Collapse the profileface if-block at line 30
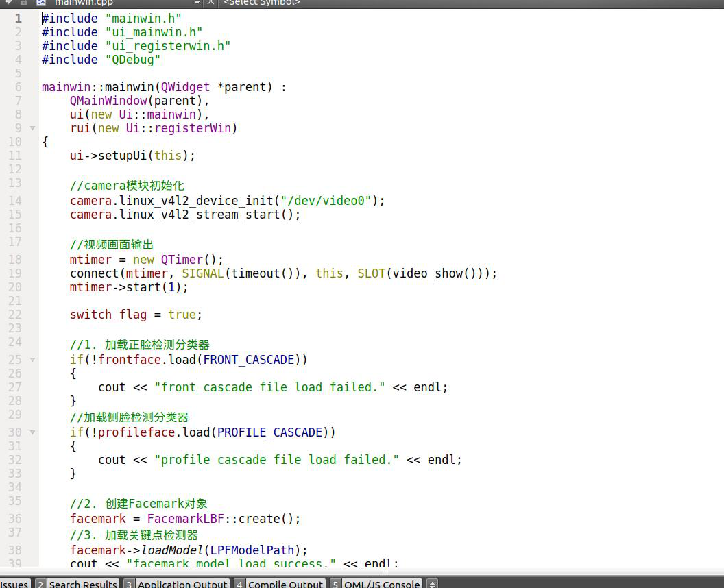Image resolution: width=724 pixels, height=588 pixels. (x=32, y=432)
